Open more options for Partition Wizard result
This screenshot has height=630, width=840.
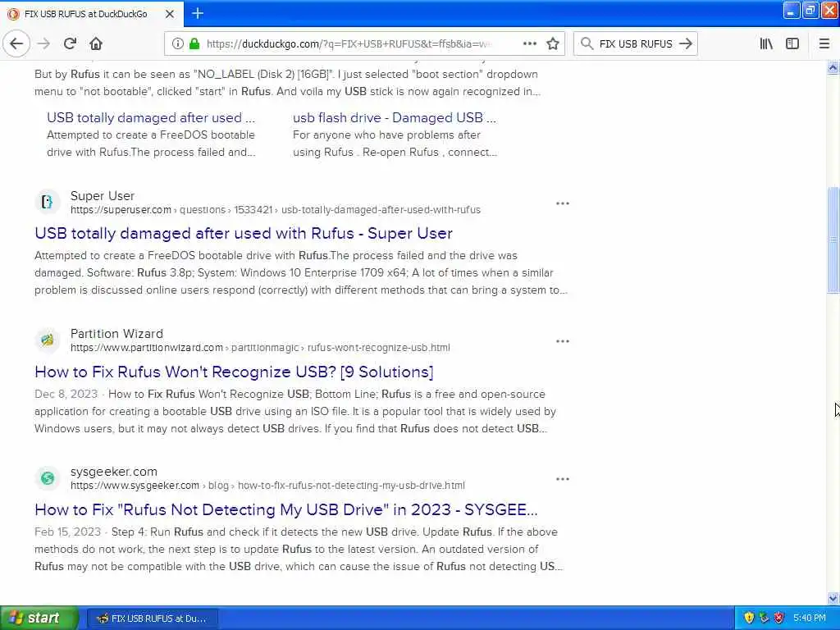[x=563, y=341]
